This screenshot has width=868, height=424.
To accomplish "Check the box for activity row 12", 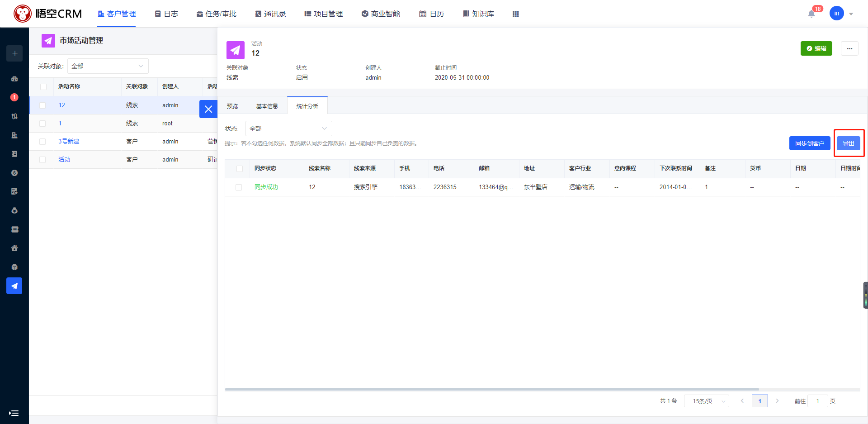I will (42, 105).
